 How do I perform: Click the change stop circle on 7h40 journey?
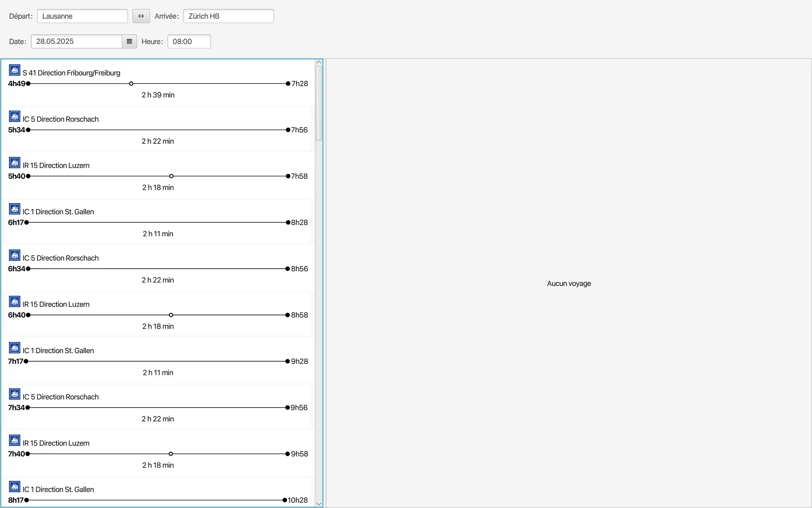point(171,454)
